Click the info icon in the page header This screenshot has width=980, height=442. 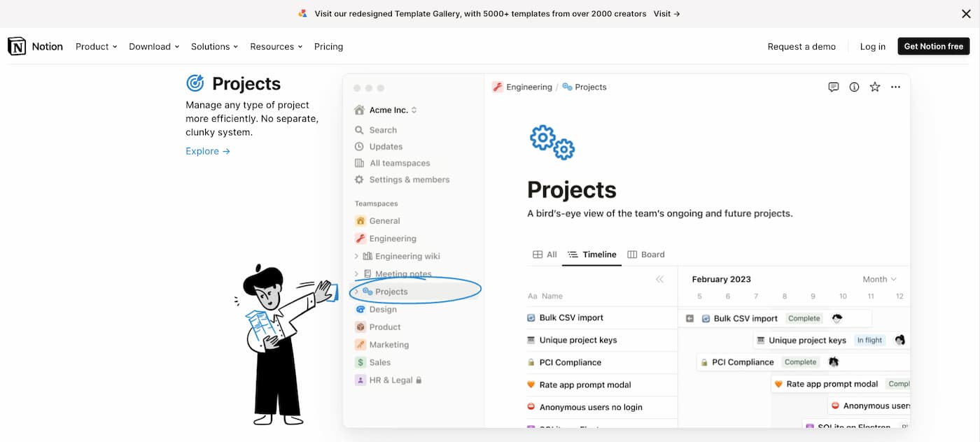point(854,87)
